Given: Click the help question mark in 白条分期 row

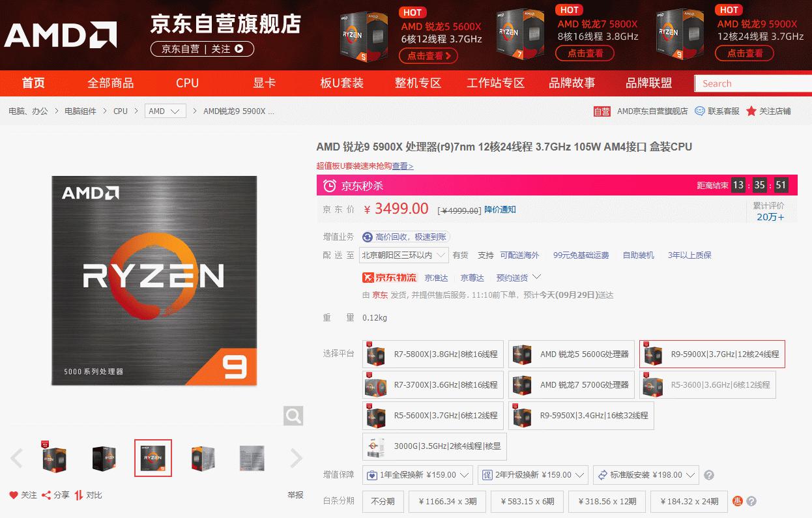Looking at the screenshot, I should (x=751, y=502).
